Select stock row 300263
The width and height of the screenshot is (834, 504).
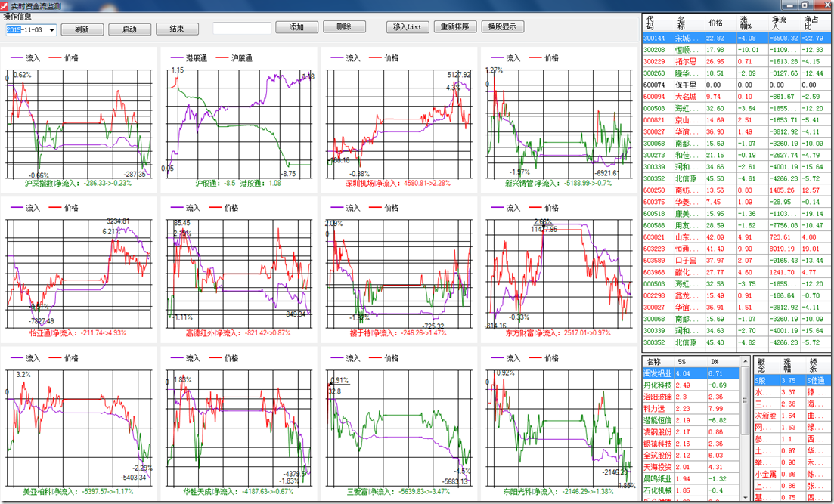pos(736,73)
